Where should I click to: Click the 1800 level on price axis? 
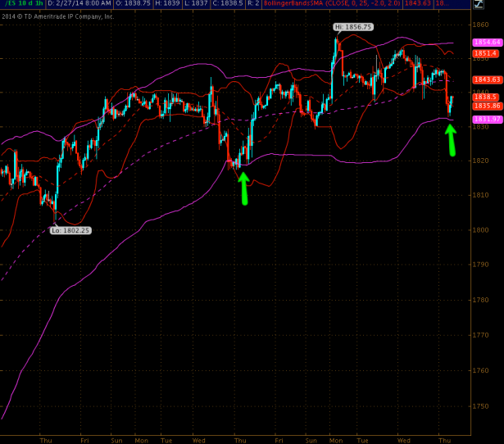[480, 230]
